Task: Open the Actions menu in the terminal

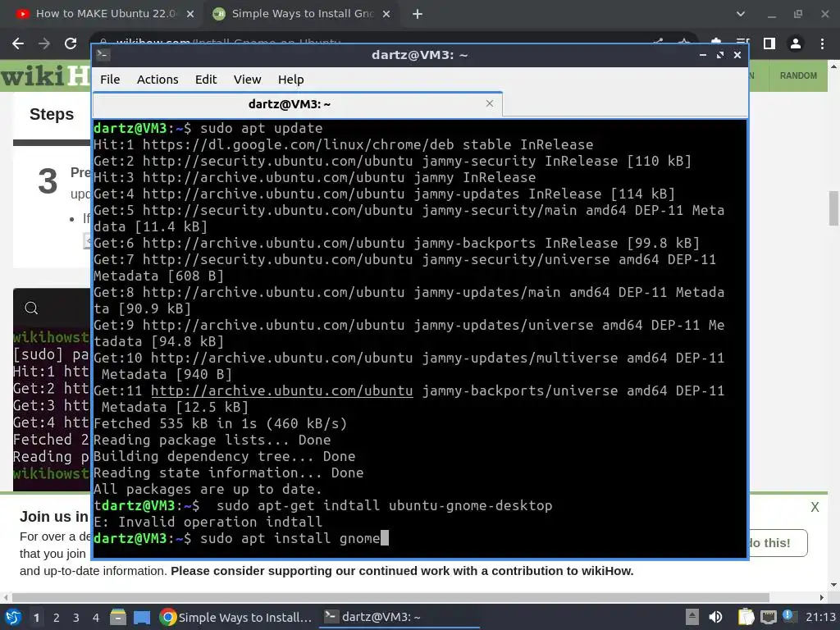Action: pos(157,80)
